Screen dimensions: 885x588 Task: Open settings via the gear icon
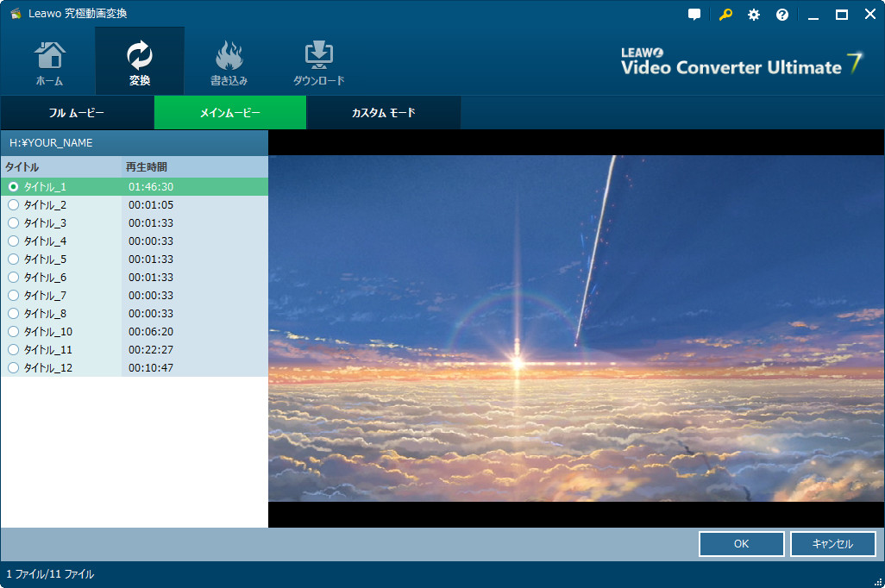(754, 15)
